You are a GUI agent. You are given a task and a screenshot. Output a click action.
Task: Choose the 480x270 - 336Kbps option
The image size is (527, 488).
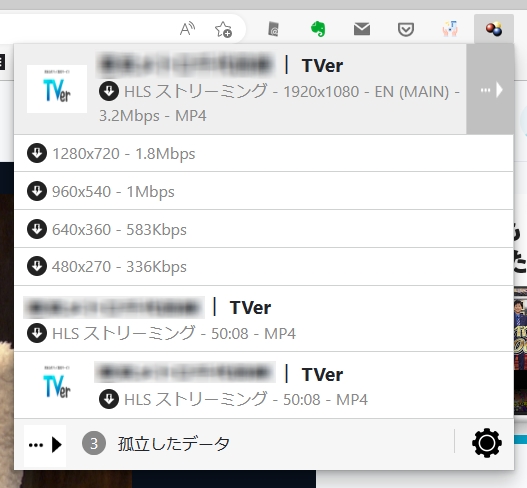(x=264, y=267)
